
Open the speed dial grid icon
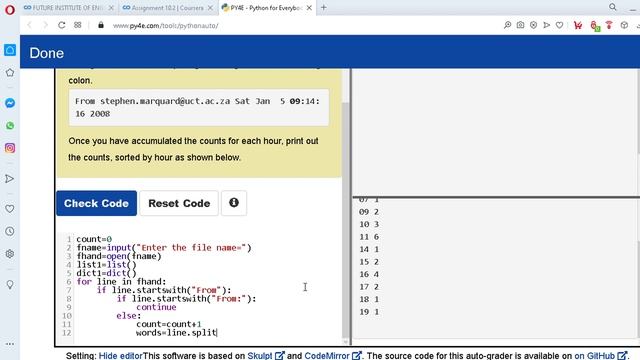[x=78, y=25]
